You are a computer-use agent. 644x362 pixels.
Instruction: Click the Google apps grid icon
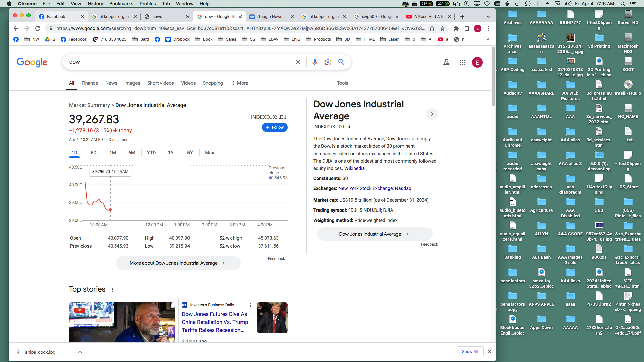[x=462, y=62]
